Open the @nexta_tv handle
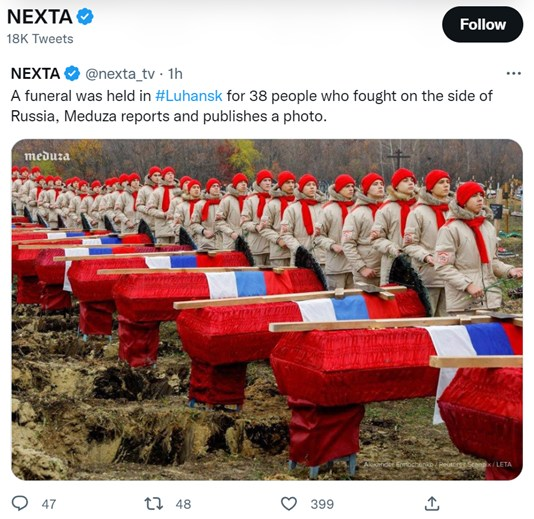Screen dimensions: 534x519 [120, 74]
